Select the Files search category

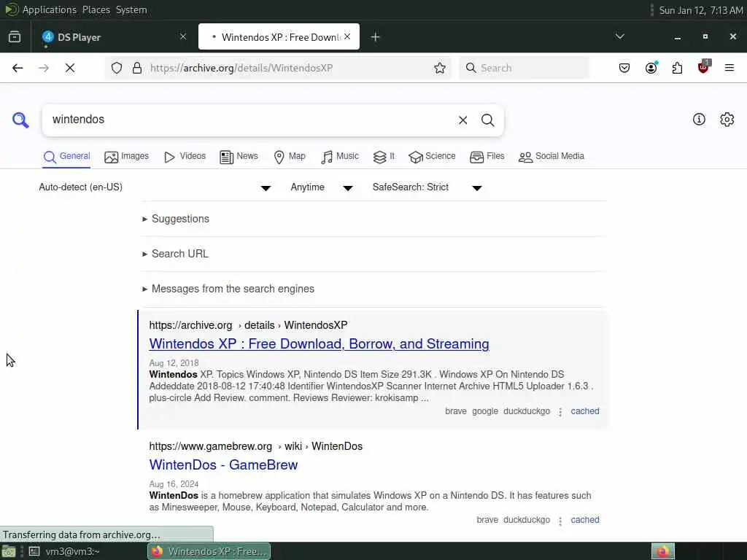coord(487,157)
